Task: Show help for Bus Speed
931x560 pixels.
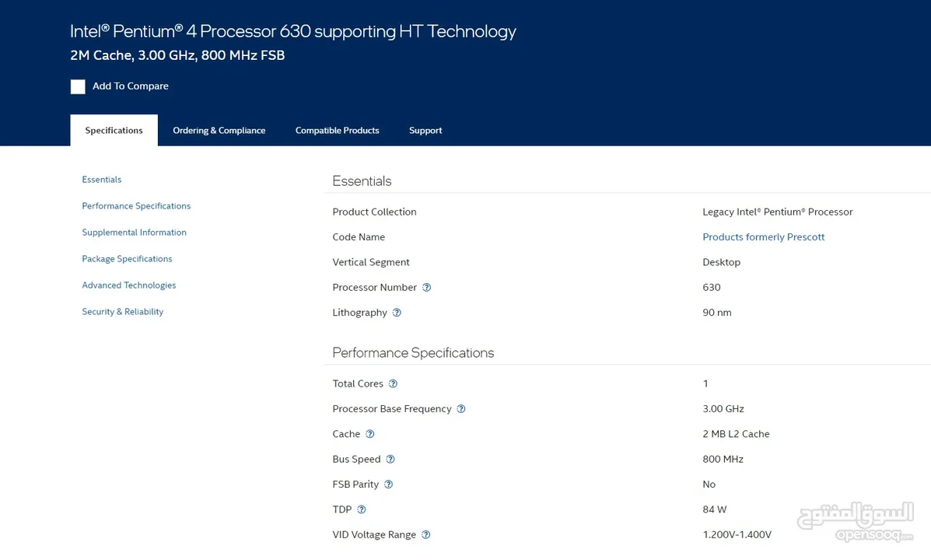Action: (390, 459)
